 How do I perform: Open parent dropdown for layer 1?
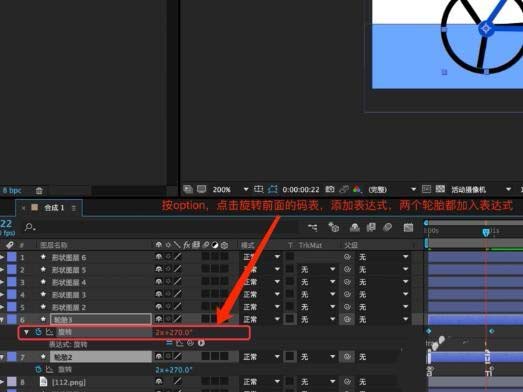pos(383,257)
